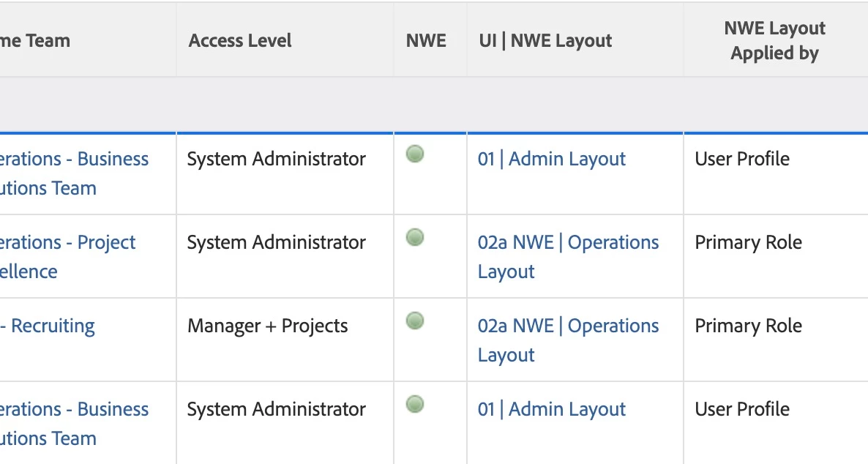Open the Operations - Project Excellence team link
Screen dimensions: 868x464
tap(68, 242)
